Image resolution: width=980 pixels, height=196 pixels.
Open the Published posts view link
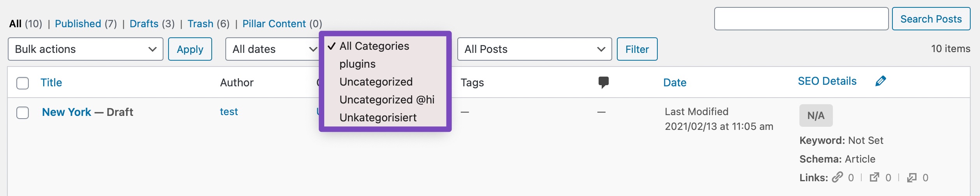[x=78, y=24]
